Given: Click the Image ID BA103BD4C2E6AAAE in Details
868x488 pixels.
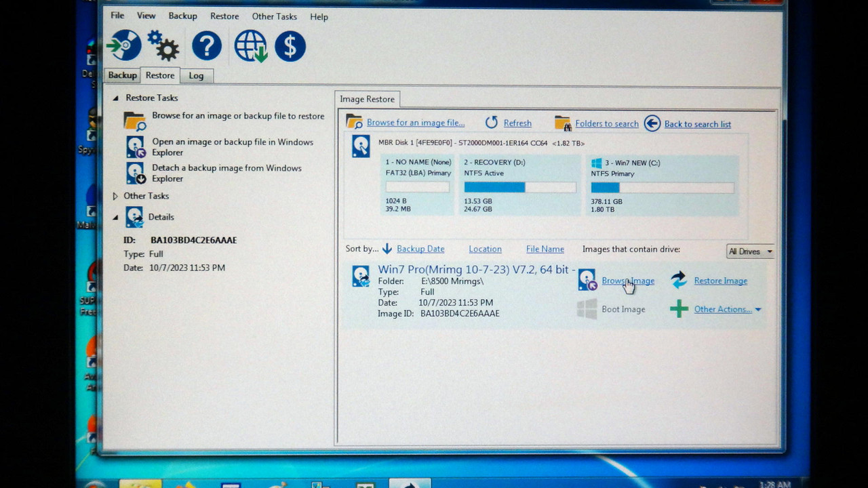Looking at the screenshot, I should point(193,240).
